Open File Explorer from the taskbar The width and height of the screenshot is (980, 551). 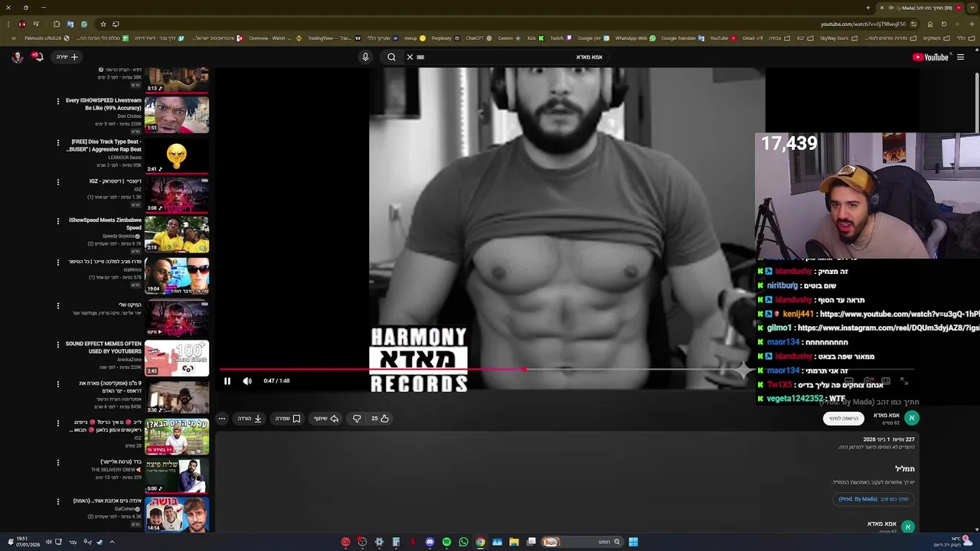[x=514, y=542]
